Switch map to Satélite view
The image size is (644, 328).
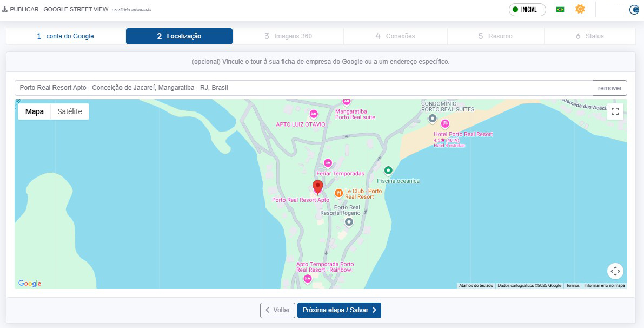(70, 111)
